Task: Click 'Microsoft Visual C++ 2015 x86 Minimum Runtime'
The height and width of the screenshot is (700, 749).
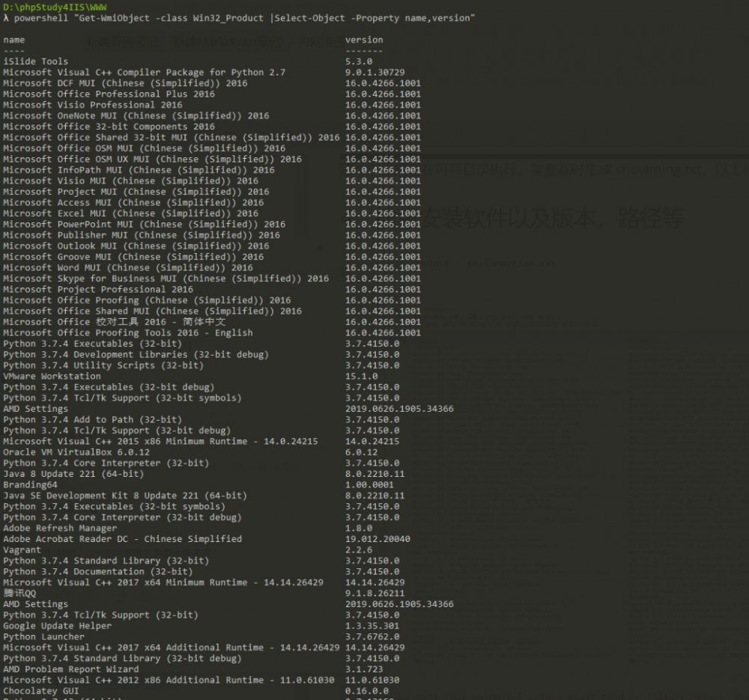Action: click(160, 442)
